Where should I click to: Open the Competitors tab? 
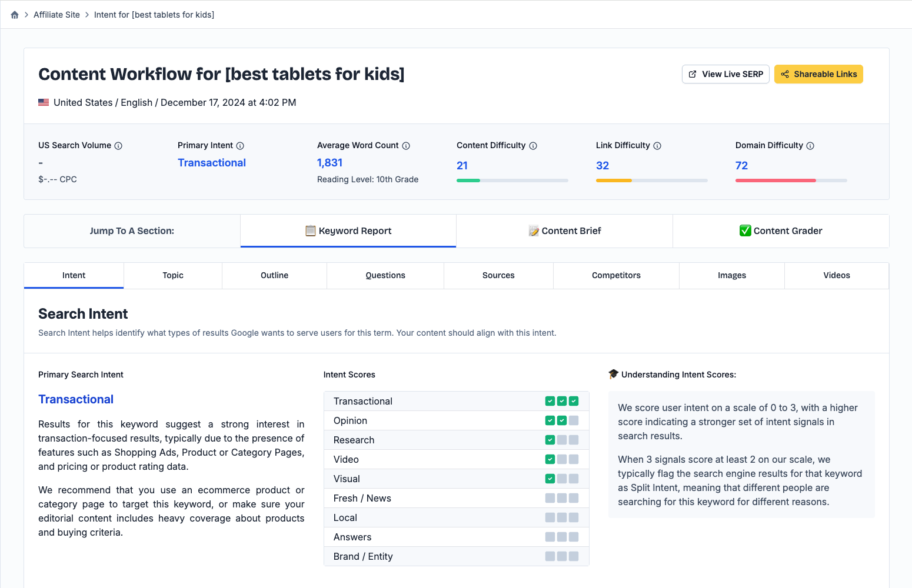tap(615, 275)
